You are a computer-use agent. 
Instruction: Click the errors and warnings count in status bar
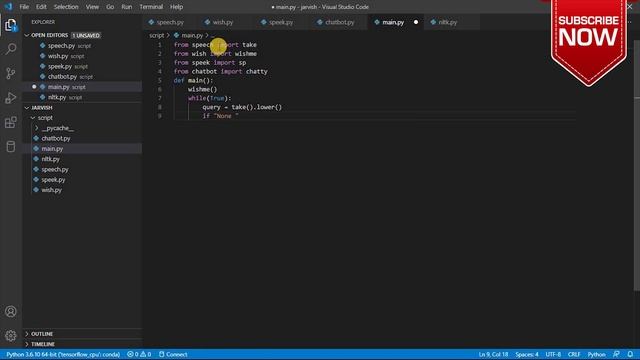click(x=139, y=354)
